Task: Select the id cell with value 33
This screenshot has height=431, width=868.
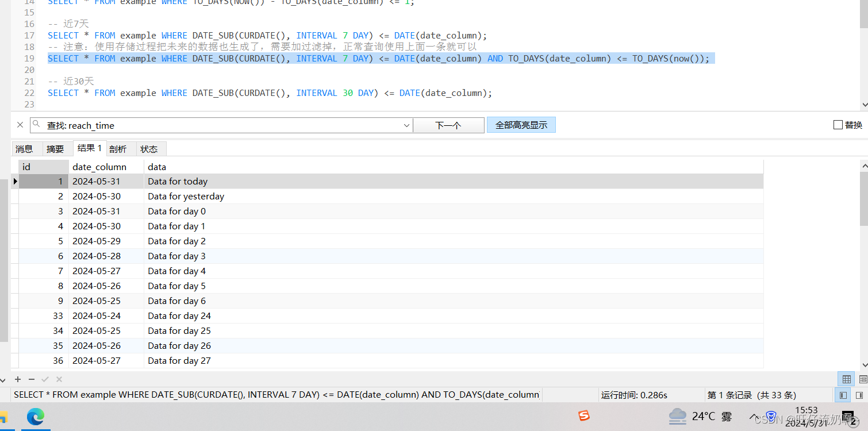Action: click(44, 316)
